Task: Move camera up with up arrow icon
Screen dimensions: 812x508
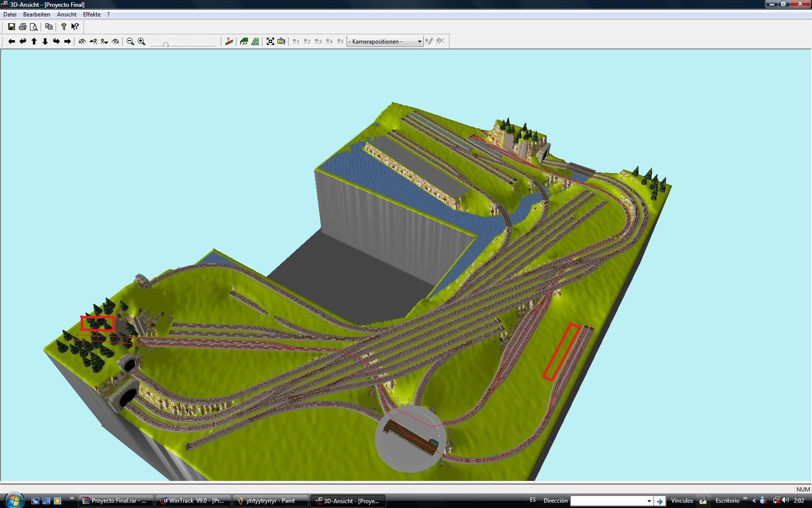Action: pos(34,42)
